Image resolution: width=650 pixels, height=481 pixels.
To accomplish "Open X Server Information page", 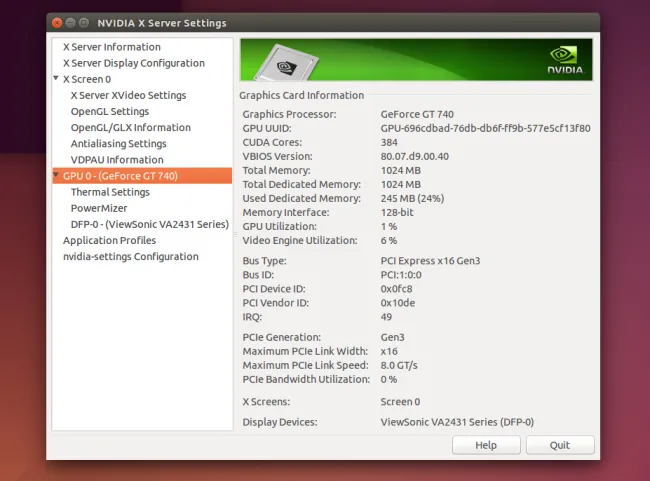I will pos(111,47).
